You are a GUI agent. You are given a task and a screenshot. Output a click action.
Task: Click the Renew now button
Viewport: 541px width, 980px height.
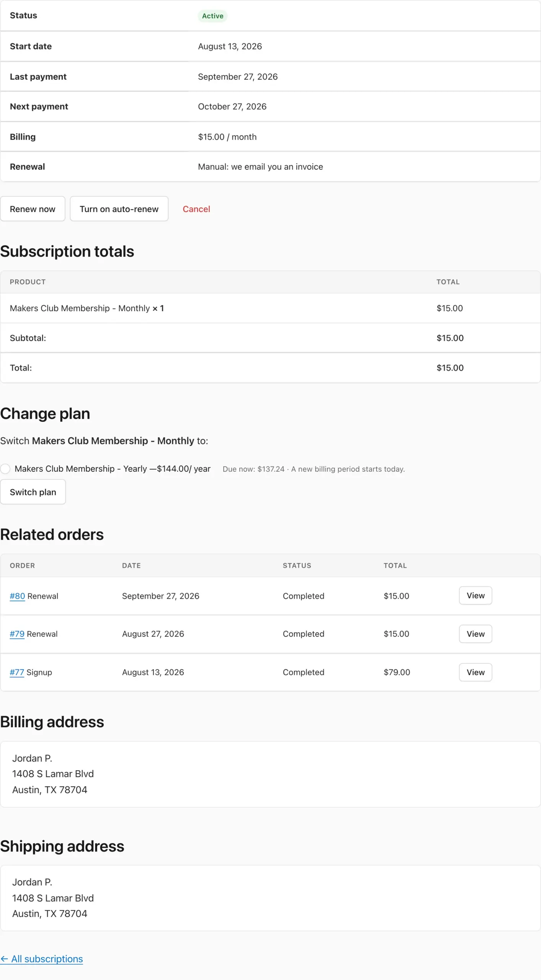click(33, 209)
